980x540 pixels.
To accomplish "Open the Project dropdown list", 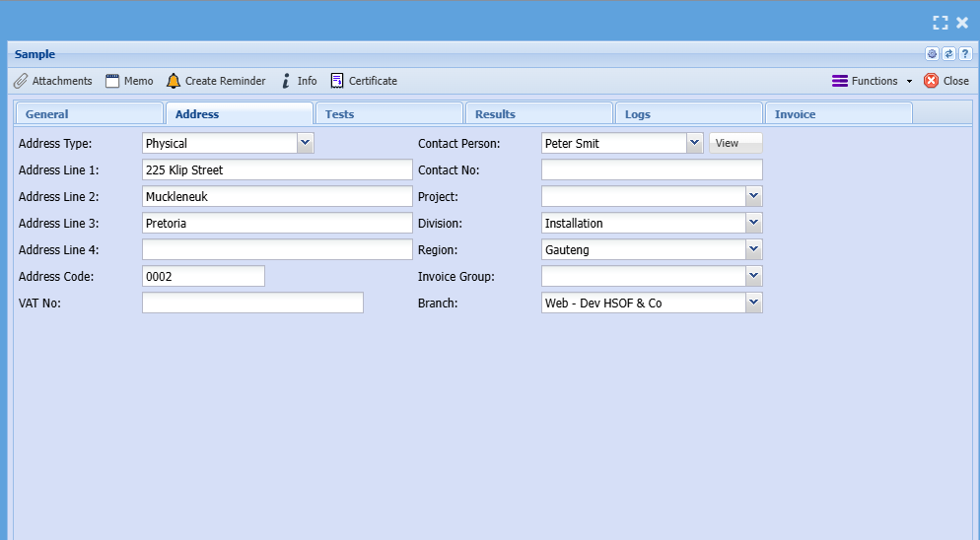I will pos(754,196).
